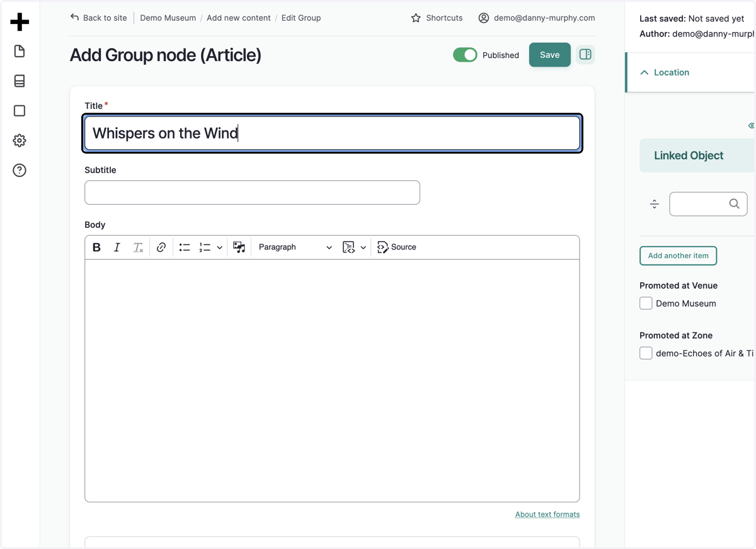Click the user account avatar icon
756x549 pixels.
(484, 18)
